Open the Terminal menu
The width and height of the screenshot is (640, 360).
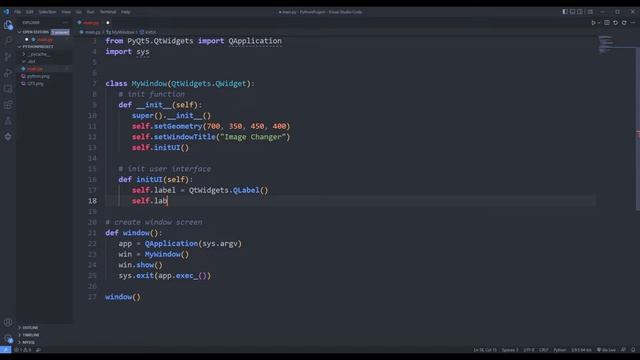(108, 12)
